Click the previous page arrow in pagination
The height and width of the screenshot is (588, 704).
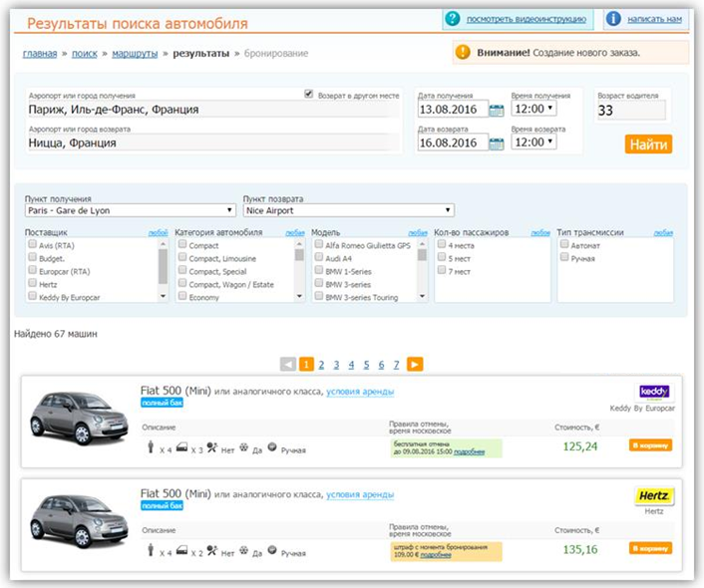point(288,364)
